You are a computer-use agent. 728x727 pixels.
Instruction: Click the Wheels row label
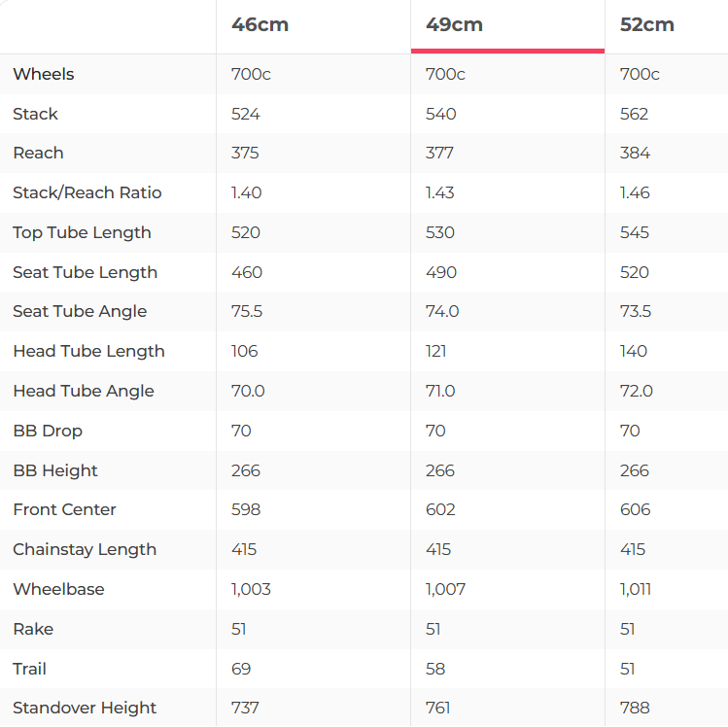44,74
